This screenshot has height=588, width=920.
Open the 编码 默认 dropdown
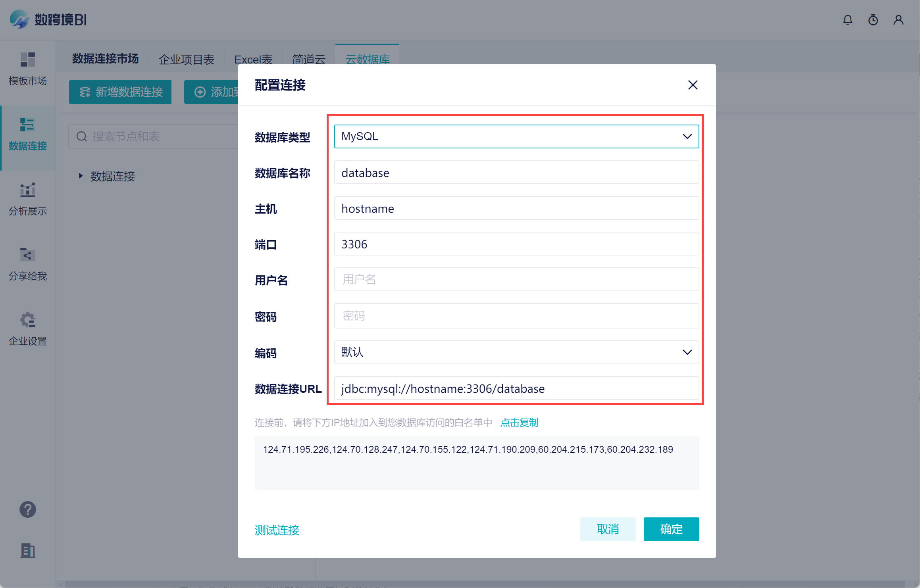[x=516, y=352]
